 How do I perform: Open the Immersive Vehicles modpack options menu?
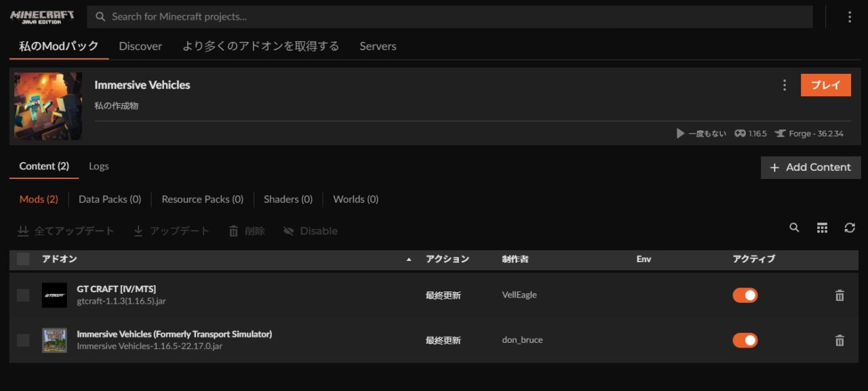tap(785, 85)
